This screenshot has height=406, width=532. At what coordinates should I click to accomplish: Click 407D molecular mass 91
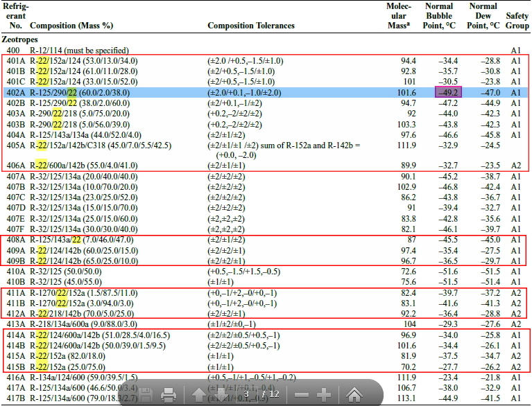[411, 208]
